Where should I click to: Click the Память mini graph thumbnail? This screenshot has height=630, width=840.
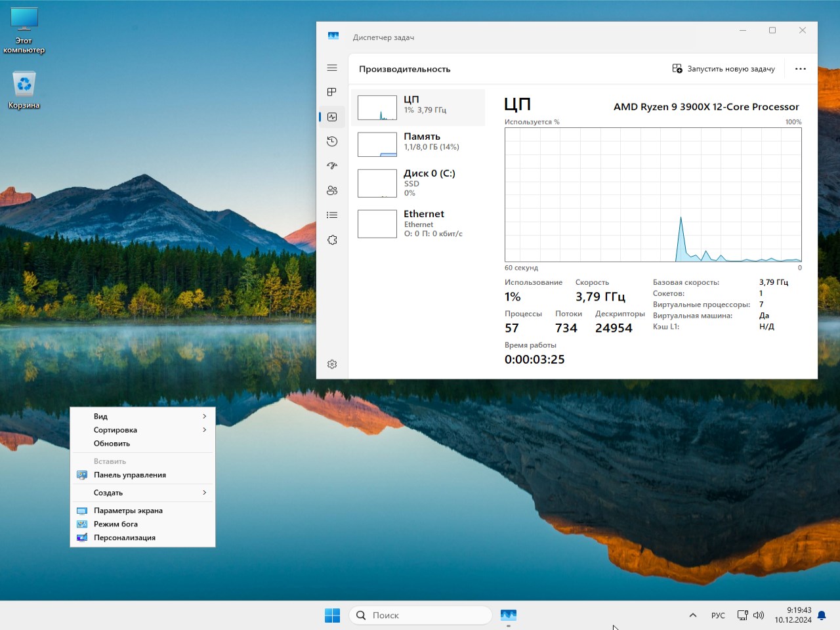(377, 144)
